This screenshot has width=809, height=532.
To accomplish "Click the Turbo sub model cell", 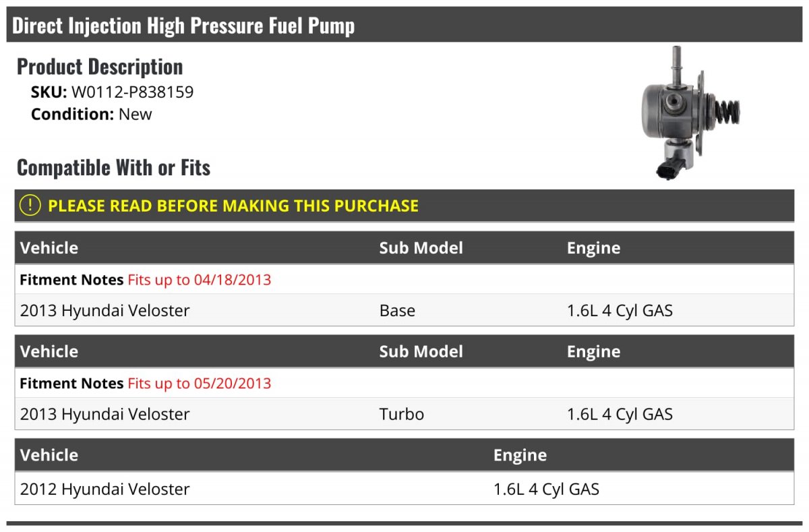I will click(402, 414).
